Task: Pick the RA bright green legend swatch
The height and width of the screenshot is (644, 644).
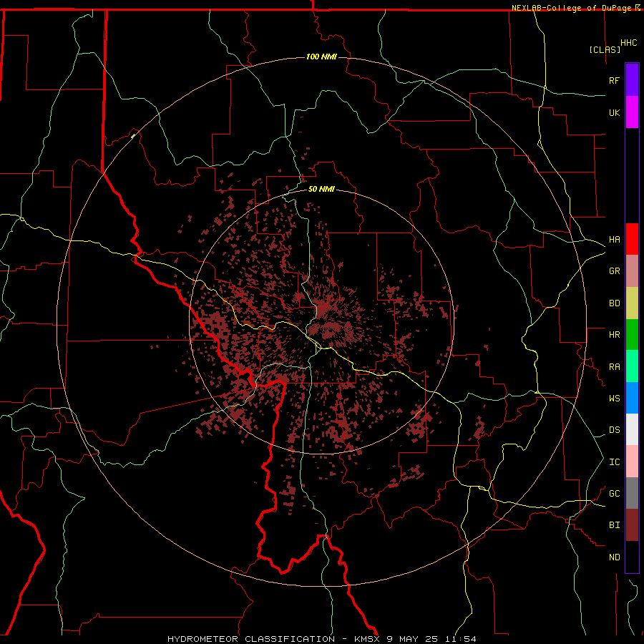Action: pos(632,366)
